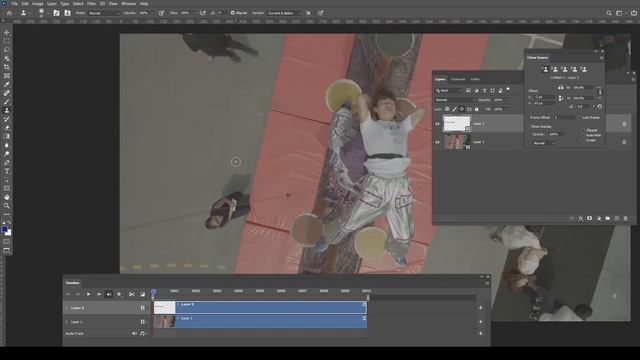Delete layer using trash icon

coord(626,219)
